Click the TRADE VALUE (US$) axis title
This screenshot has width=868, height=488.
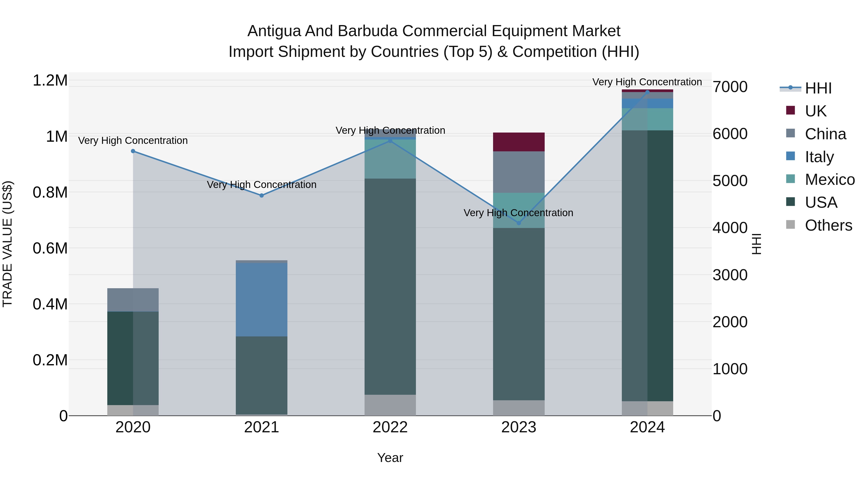click(x=7, y=244)
